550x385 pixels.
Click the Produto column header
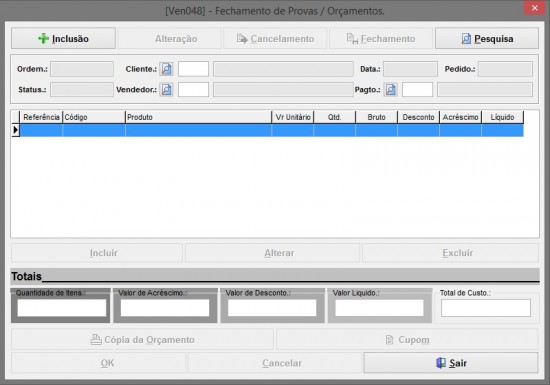click(199, 117)
